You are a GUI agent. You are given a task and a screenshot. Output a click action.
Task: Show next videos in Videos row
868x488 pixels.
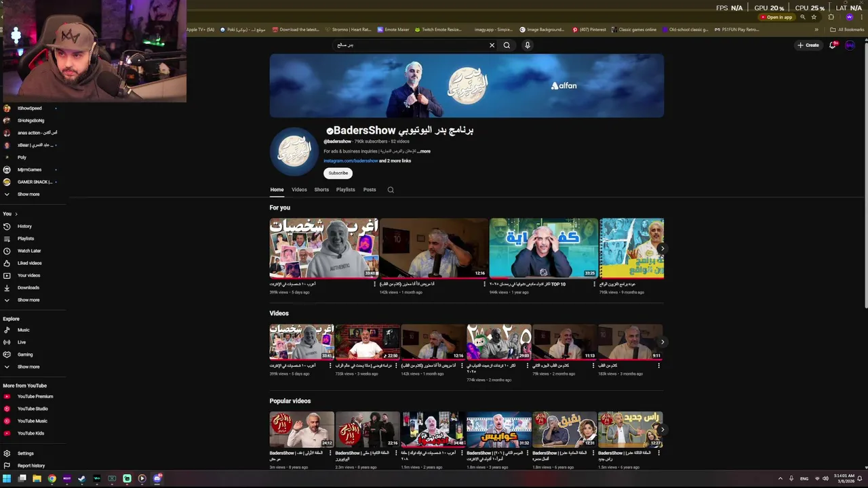(x=663, y=342)
